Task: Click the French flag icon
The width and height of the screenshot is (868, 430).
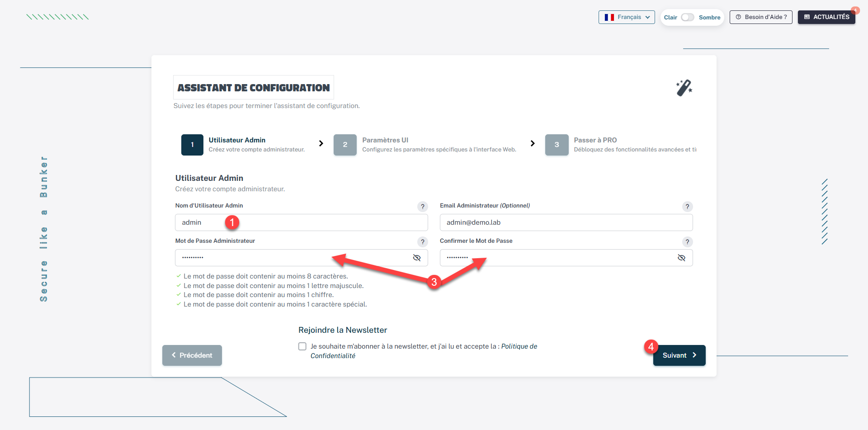Action: tap(609, 17)
